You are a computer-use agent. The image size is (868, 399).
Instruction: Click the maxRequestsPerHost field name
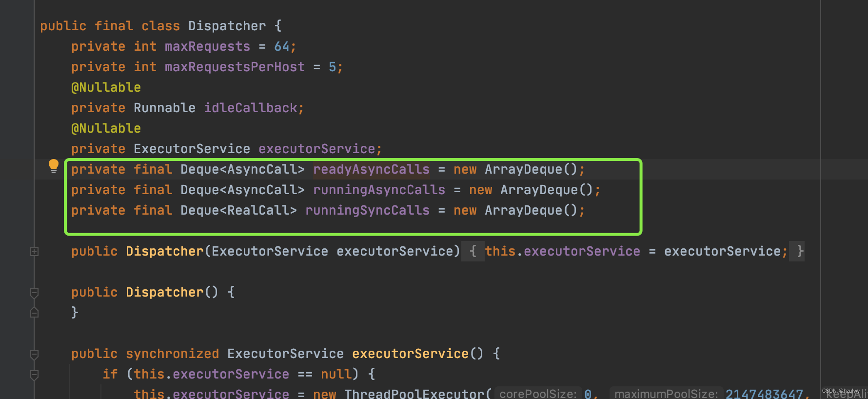[235, 67]
